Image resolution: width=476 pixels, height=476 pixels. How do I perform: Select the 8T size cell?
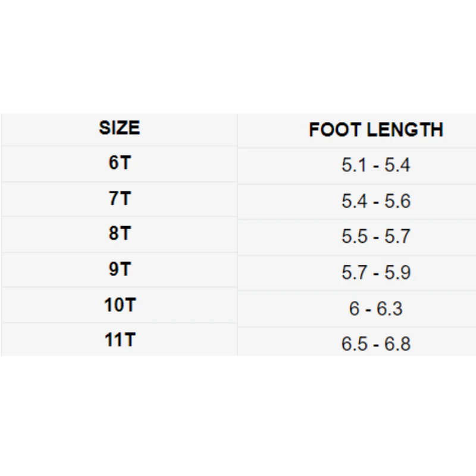coord(119,234)
